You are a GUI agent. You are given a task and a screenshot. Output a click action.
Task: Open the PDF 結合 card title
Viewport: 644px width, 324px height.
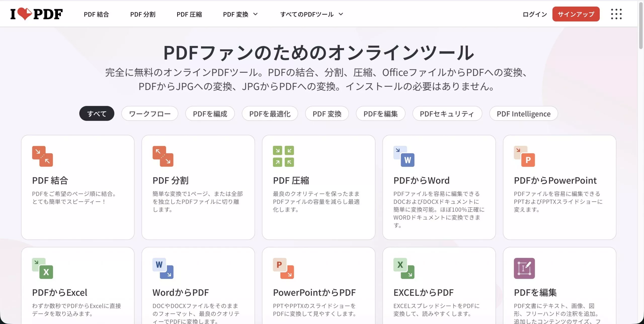50,180
